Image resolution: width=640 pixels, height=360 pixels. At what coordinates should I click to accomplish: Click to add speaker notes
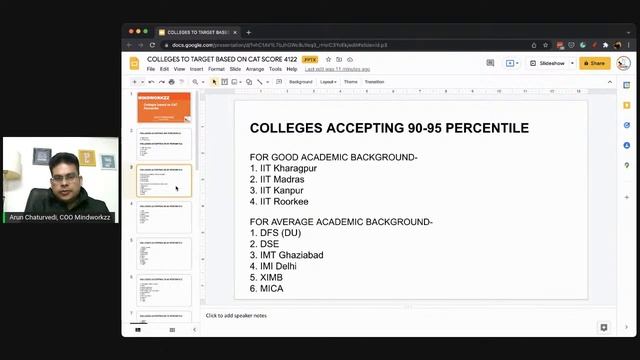pos(236,316)
